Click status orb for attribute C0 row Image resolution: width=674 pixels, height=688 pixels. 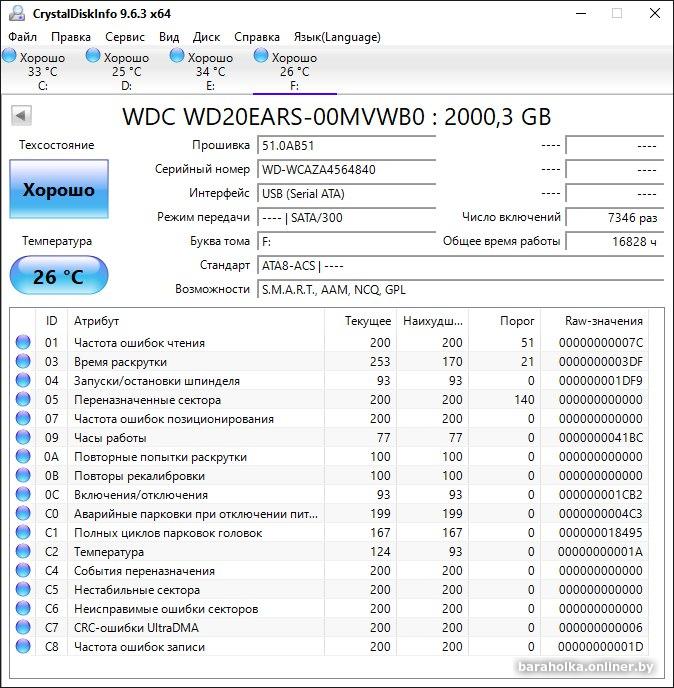[x=23, y=513]
